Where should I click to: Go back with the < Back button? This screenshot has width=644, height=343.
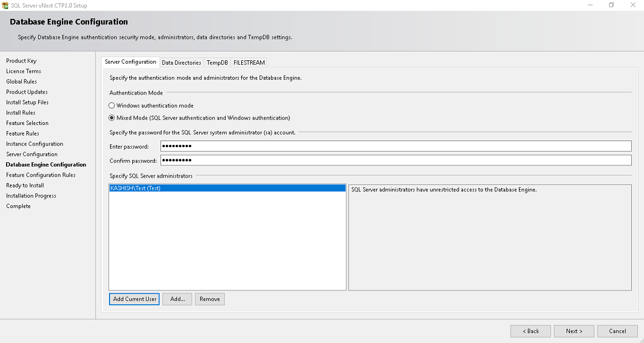tap(531, 331)
